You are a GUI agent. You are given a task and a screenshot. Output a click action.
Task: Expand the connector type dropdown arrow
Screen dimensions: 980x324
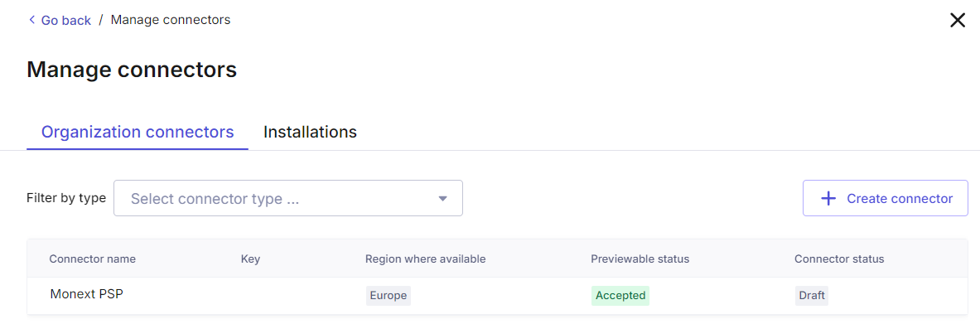click(x=442, y=199)
